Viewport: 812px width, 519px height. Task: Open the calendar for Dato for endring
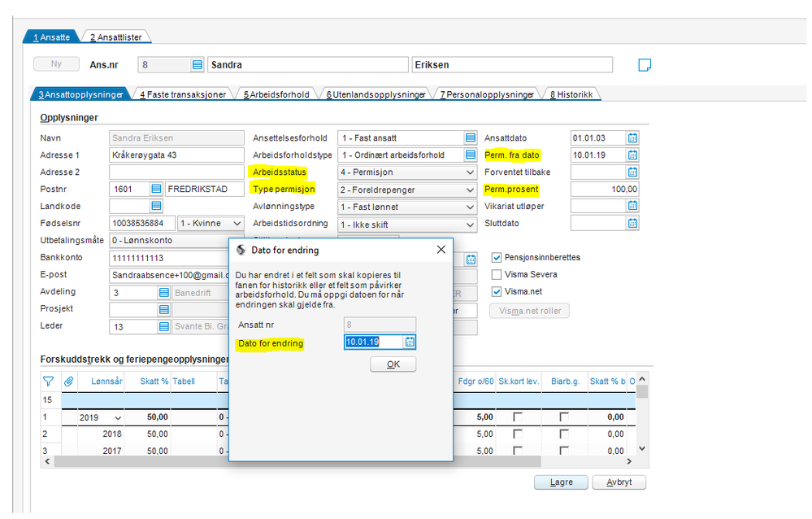[410, 342]
